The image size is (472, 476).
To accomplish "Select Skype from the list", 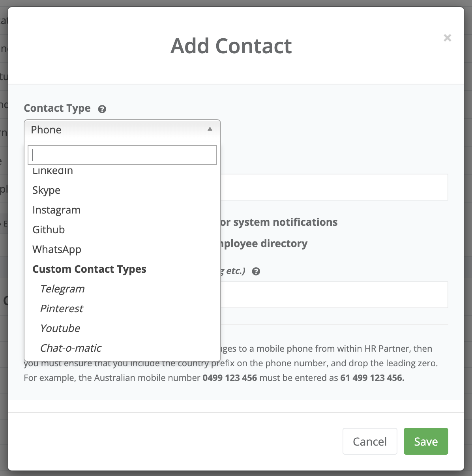I will 47,190.
